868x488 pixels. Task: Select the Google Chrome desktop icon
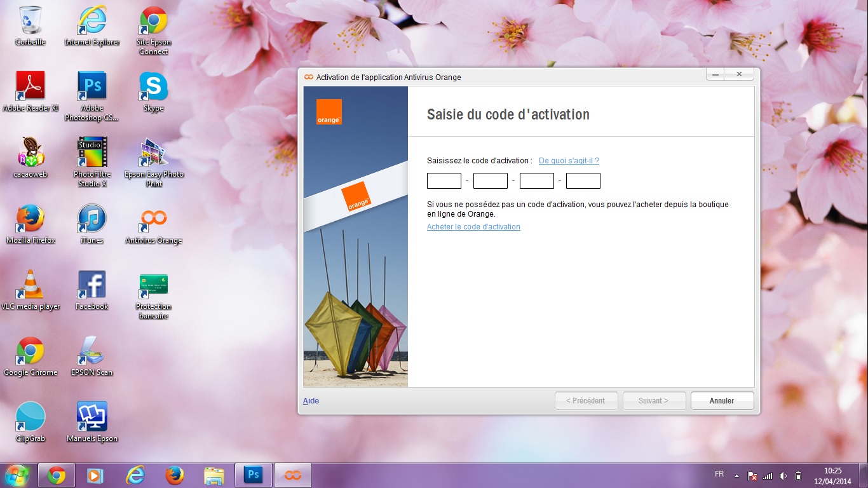[x=31, y=356]
